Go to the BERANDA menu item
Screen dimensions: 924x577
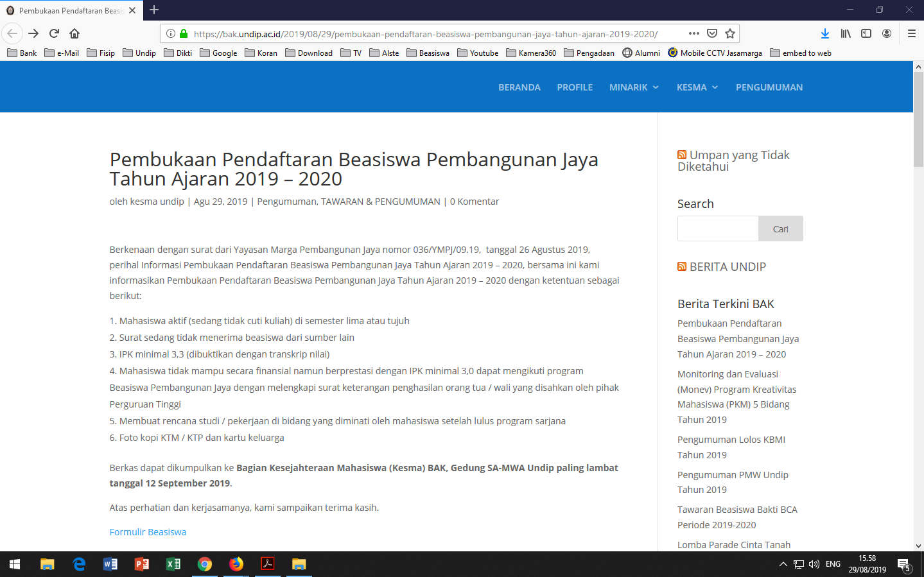pyautogui.click(x=519, y=87)
